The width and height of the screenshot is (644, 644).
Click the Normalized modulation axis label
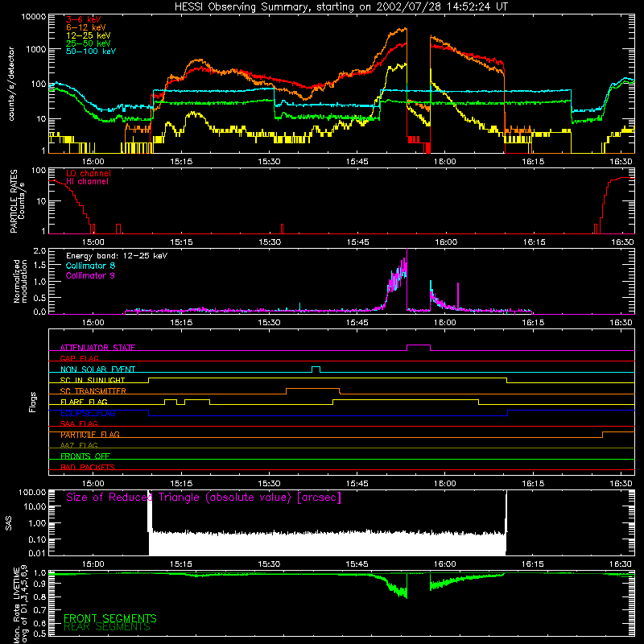21,281
